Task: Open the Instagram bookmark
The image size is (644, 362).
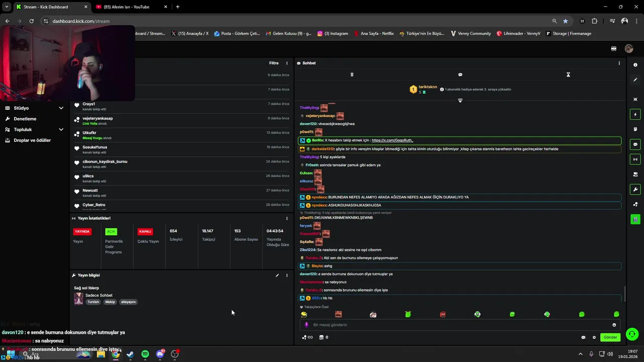Action: 333,34
